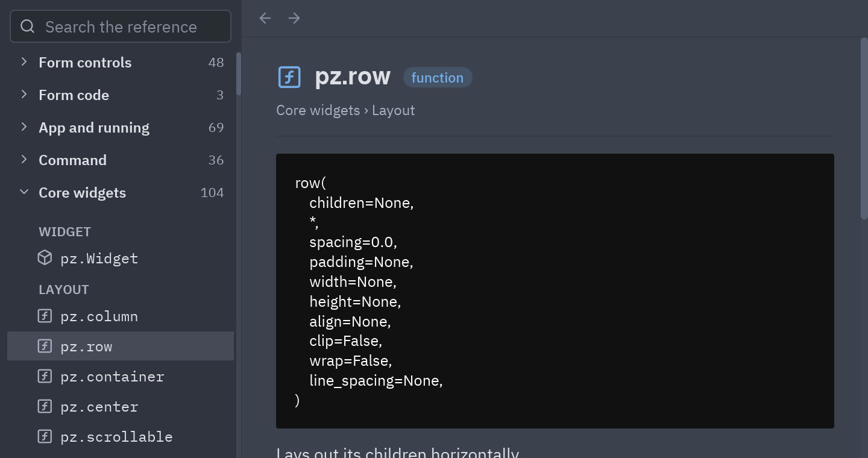The height and width of the screenshot is (458, 868).
Task: Click the WIDGET group heading
Action: click(64, 231)
